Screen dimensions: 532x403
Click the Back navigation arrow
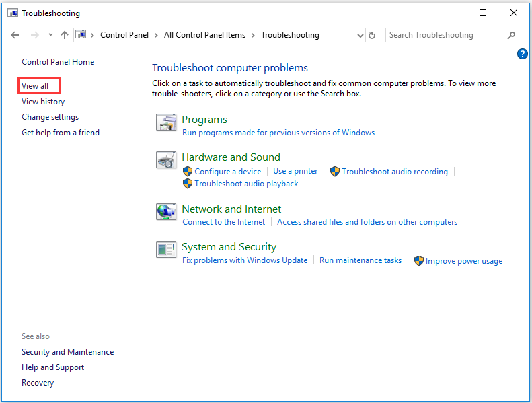coord(15,35)
